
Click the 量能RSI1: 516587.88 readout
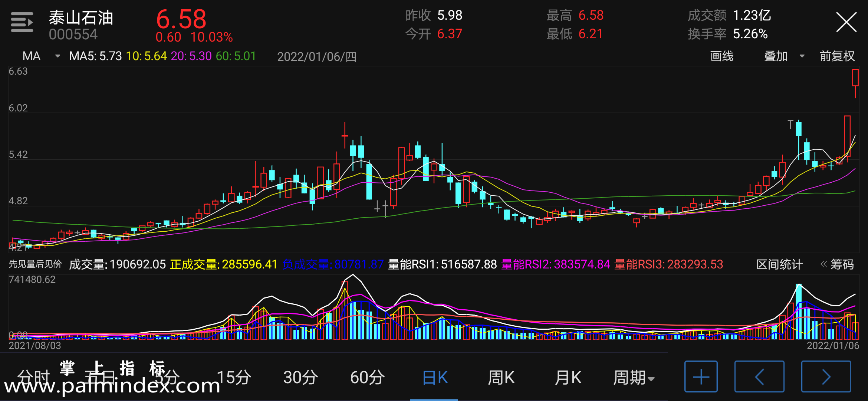tap(442, 264)
